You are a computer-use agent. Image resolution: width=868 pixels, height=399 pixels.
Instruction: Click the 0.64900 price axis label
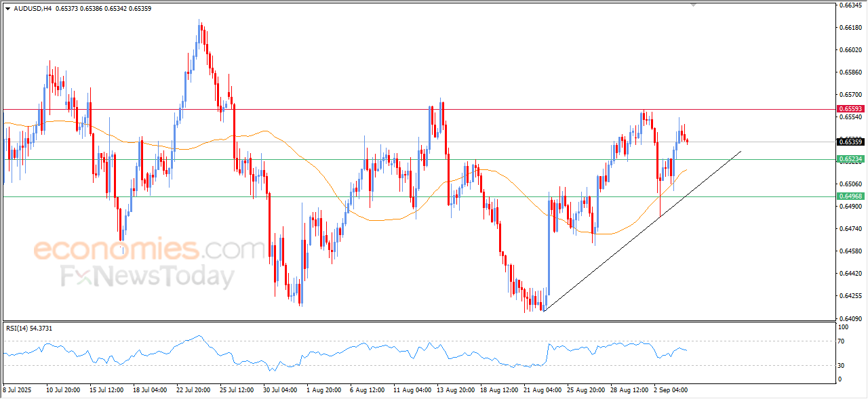[x=850, y=207]
